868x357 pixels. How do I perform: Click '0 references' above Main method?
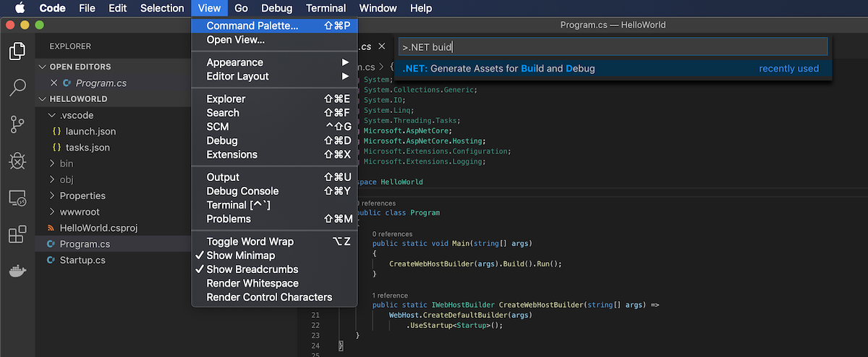(391, 235)
